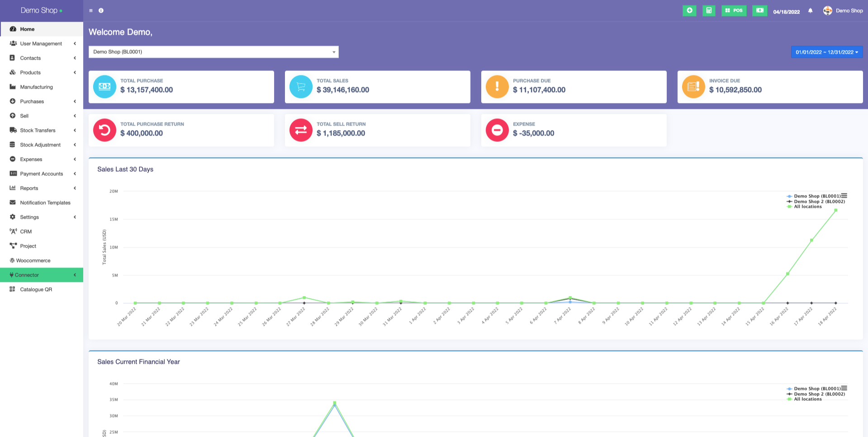Click the Expenses minus-circle icon

click(13, 159)
